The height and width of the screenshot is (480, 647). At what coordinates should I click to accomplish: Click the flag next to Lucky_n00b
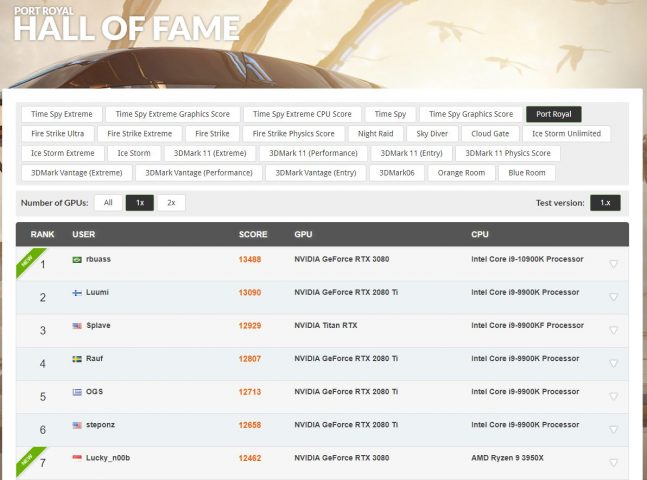[77, 458]
